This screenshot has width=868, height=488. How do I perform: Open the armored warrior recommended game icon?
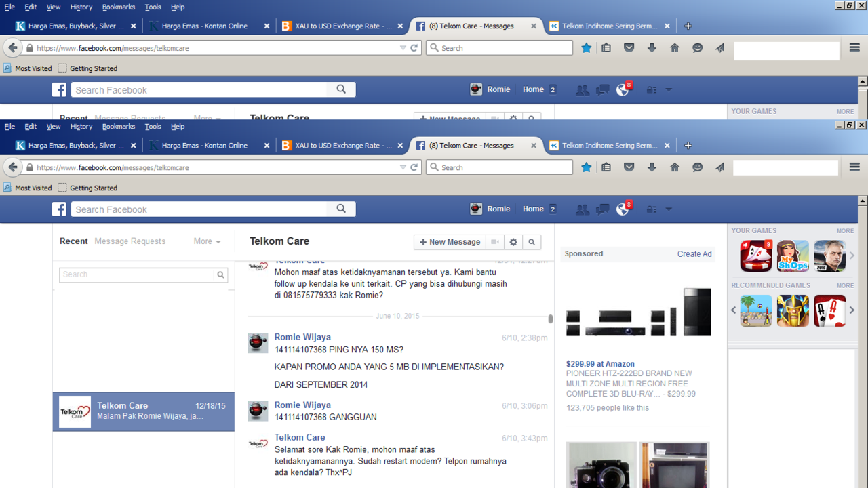(x=793, y=311)
